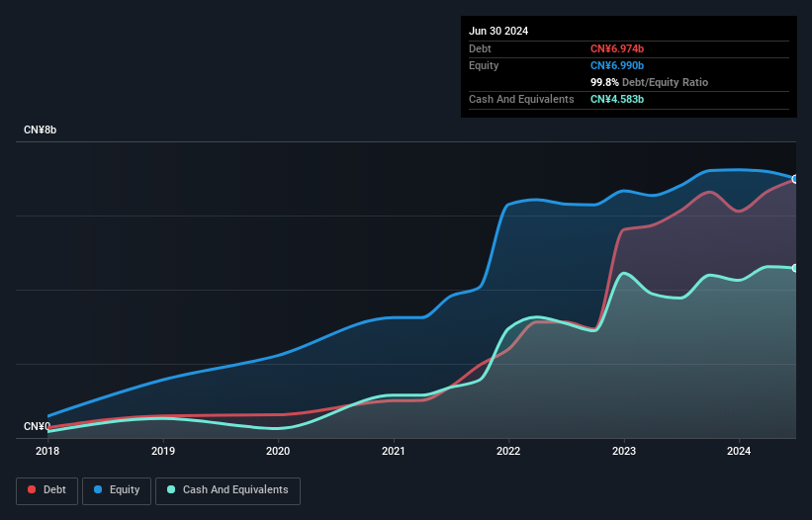
Task: Click the teal Cash And Equivalents legend dot
Action: pyautogui.click(x=171, y=489)
